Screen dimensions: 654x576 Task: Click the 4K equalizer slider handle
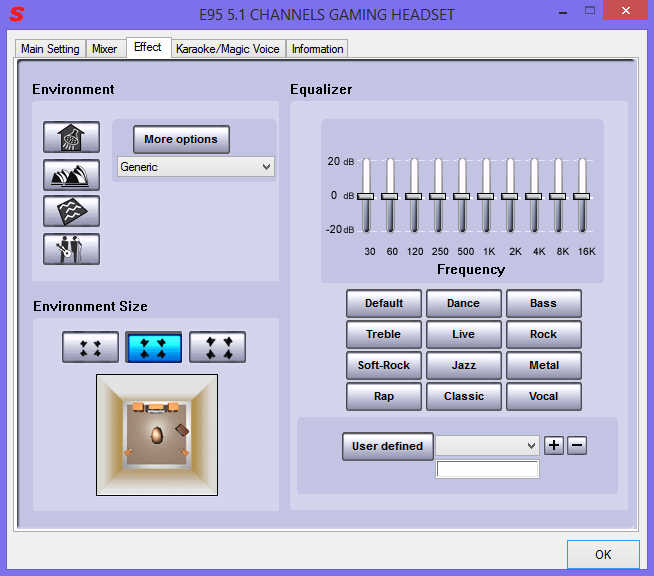(x=534, y=196)
